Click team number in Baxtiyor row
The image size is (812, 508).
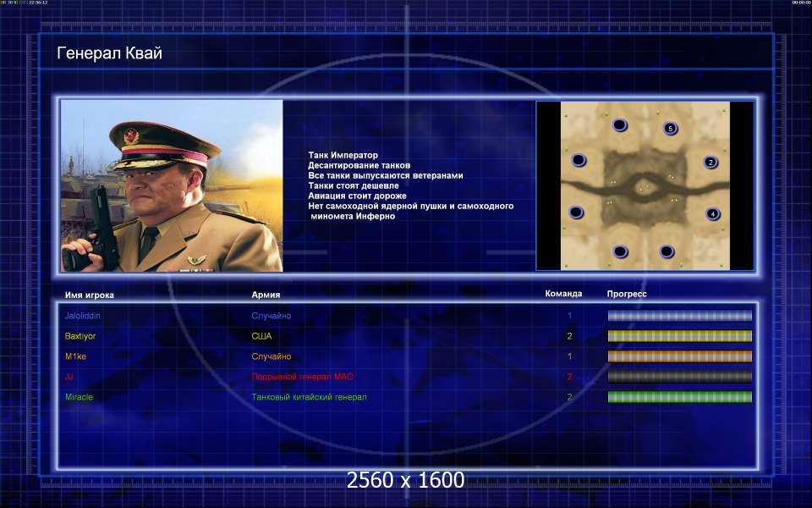tap(569, 336)
